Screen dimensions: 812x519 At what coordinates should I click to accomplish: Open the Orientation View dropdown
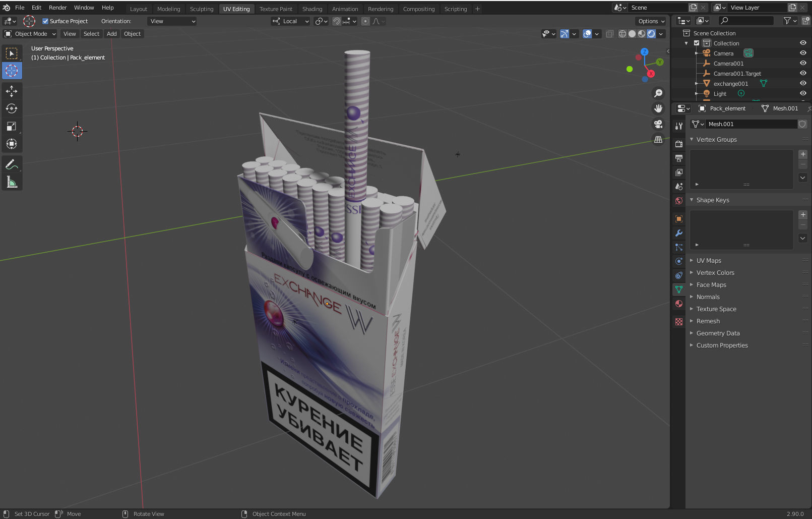172,21
